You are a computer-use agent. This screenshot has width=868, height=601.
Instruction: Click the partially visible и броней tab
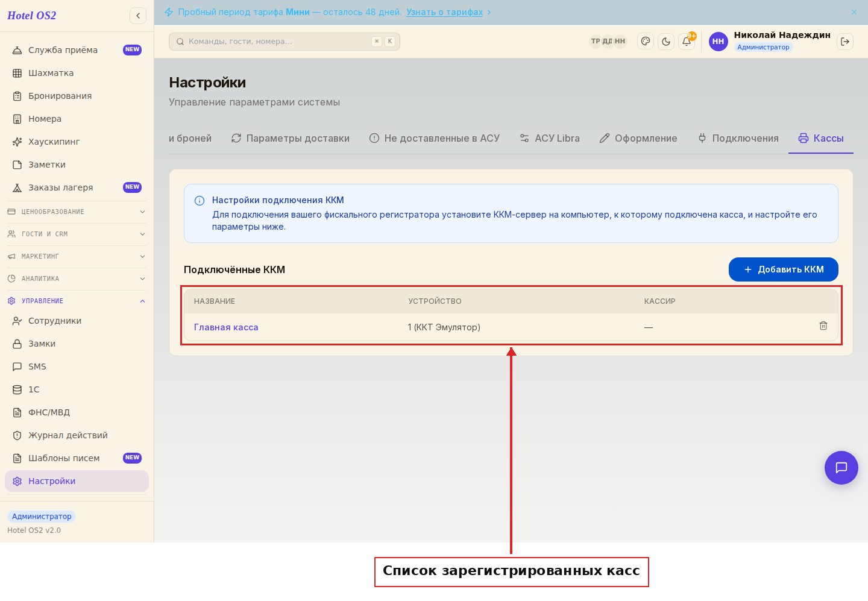(190, 138)
